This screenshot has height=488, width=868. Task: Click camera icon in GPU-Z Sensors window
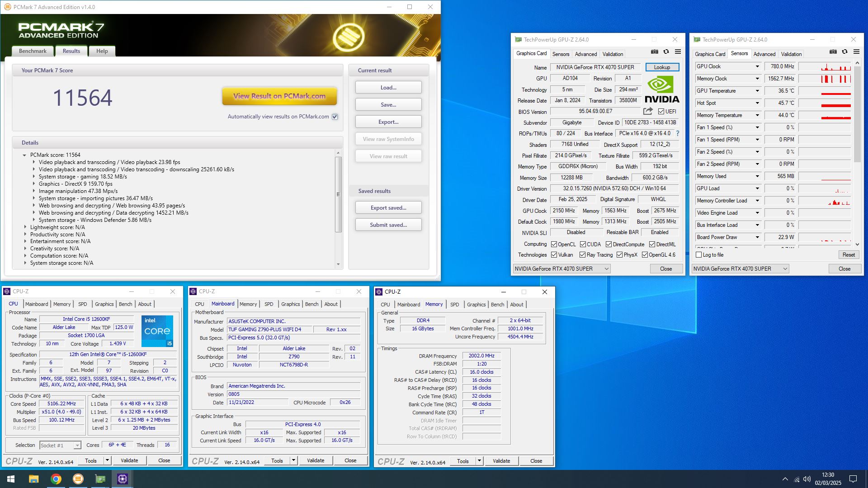pos(833,52)
